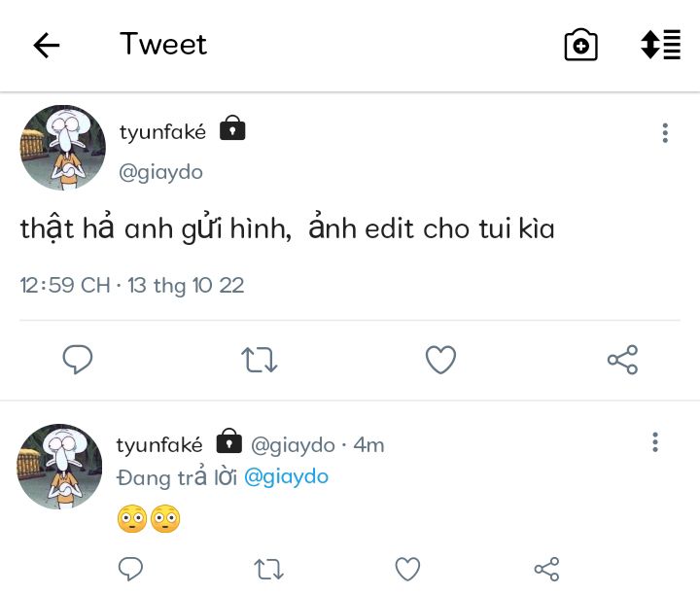Retweet the emoji reply tweet
The width and height of the screenshot is (700, 594).
268,569
